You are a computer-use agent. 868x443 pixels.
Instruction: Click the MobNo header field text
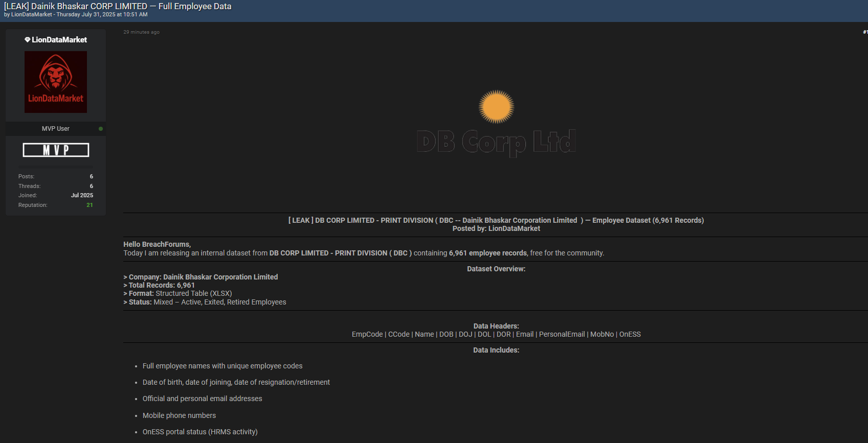click(x=602, y=334)
